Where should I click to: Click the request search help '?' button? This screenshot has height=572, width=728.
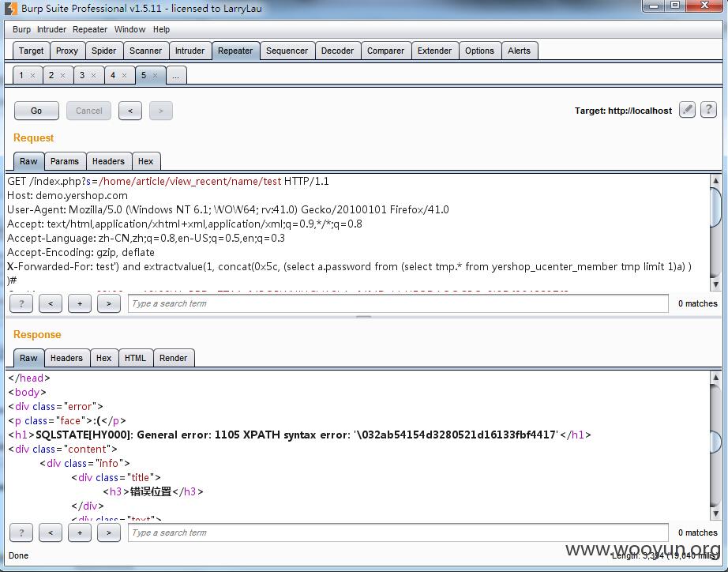click(x=21, y=303)
